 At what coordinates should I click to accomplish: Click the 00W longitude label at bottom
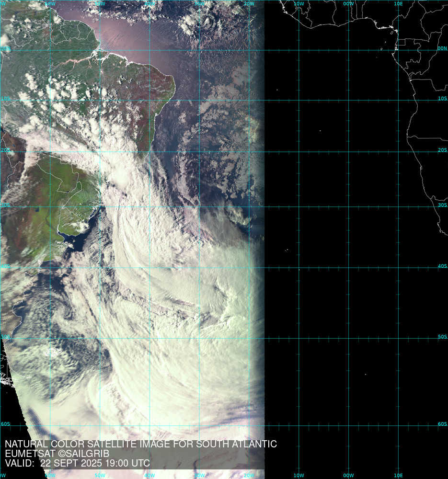(x=348, y=475)
